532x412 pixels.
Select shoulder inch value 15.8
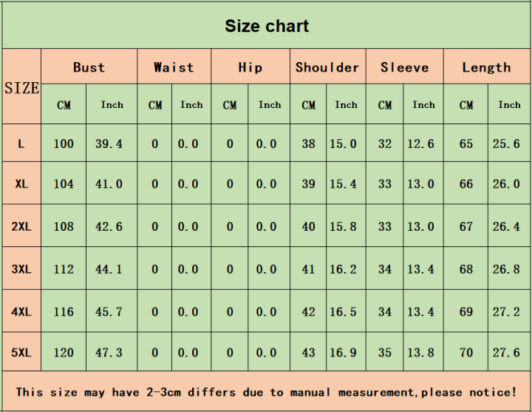tap(343, 226)
